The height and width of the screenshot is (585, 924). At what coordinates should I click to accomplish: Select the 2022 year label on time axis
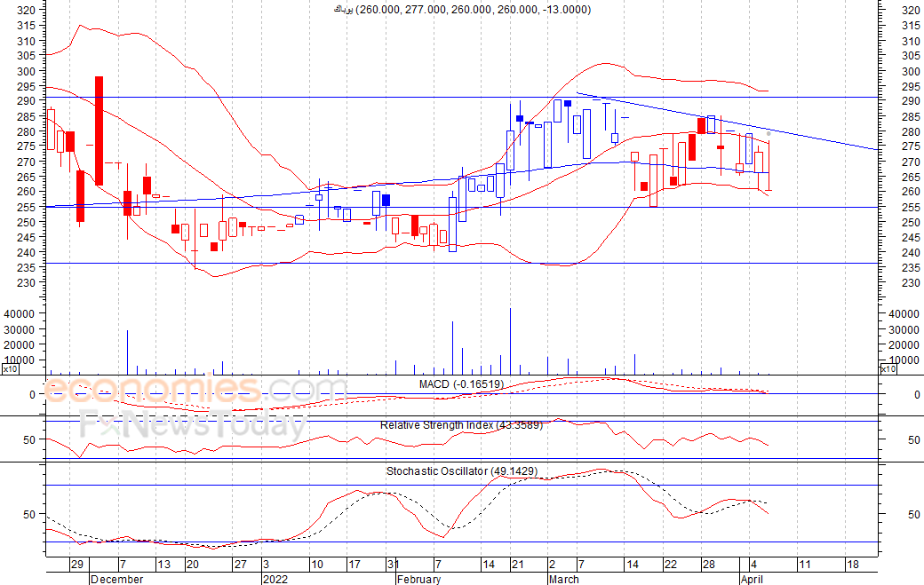click(x=275, y=579)
